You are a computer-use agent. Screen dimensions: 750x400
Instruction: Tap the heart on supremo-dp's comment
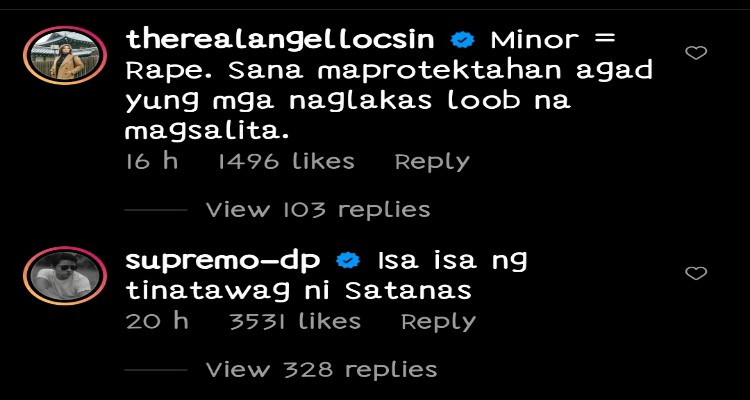pyautogui.click(x=696, y=273)
